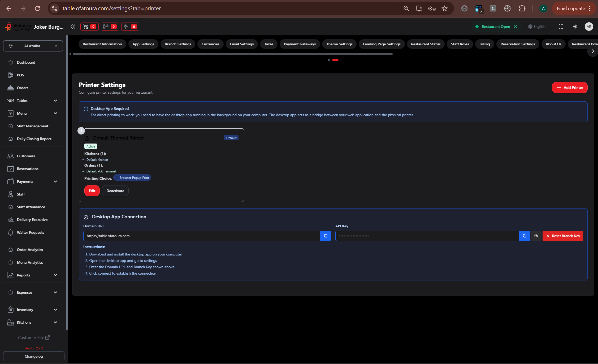Image resolution: width=598 pixels, height=364 pixels.
Task: Reveal API Key with eye icon
Action: (x=536, y=236)
